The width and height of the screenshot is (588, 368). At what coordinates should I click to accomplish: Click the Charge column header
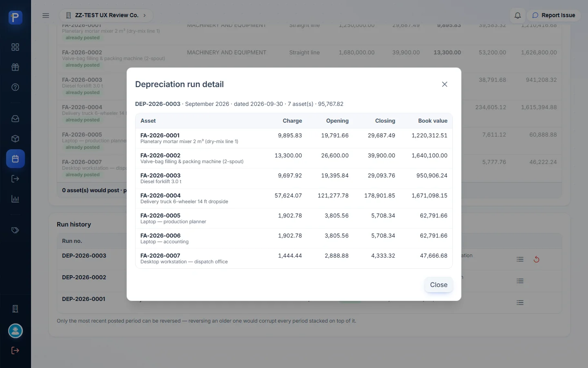pos(292,121)
